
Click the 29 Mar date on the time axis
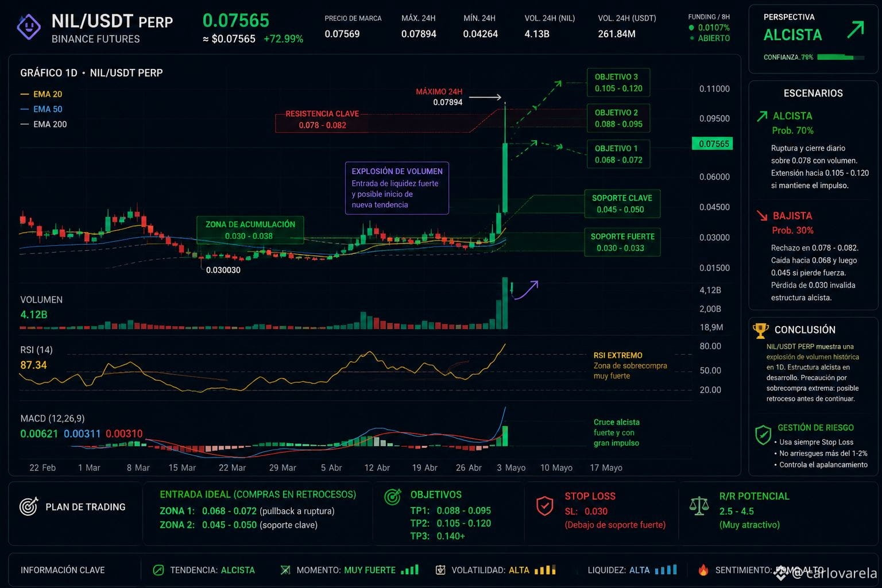point(283,468)
